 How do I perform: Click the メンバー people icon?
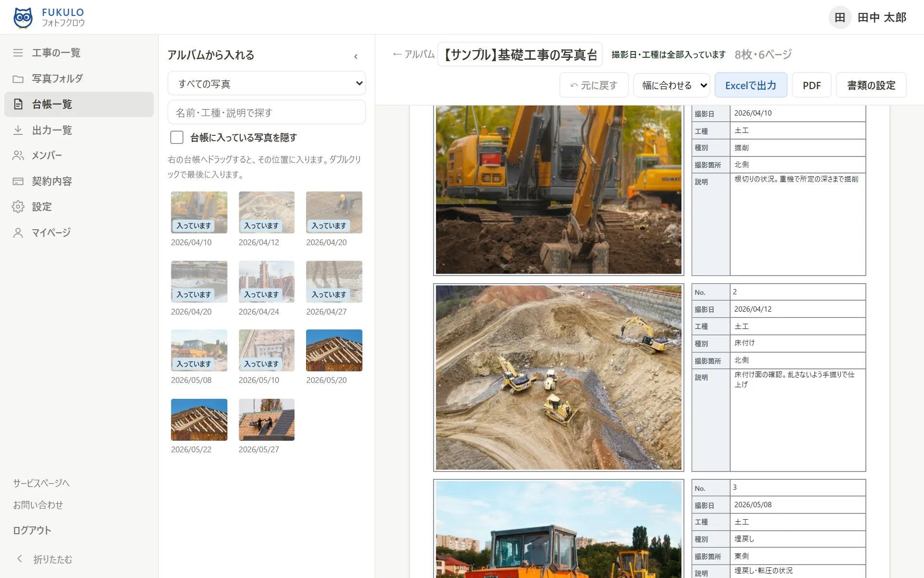coord(18,155)
